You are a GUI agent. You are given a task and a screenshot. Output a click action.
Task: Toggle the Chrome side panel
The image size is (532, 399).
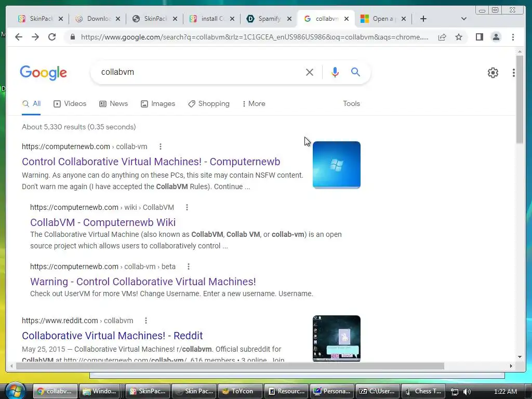click(x=479, y=37)
